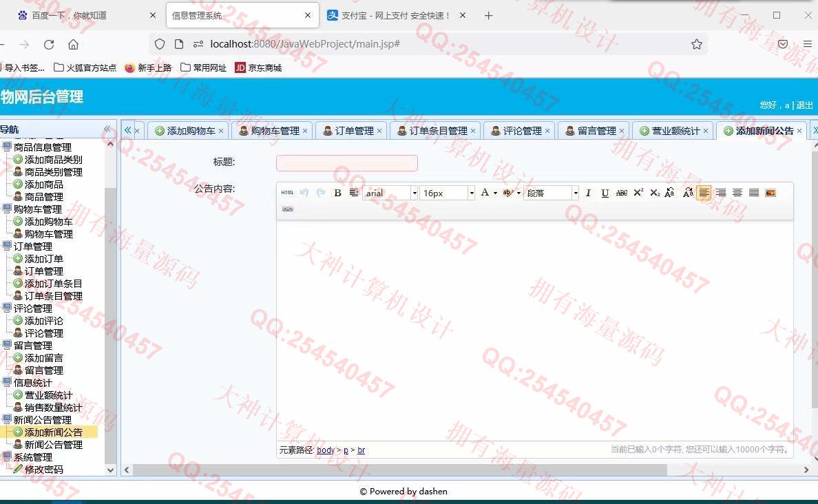This screenshot has width=818, height=504.
Task: Close the 留言管理 tab
Action: pos(621,131)
